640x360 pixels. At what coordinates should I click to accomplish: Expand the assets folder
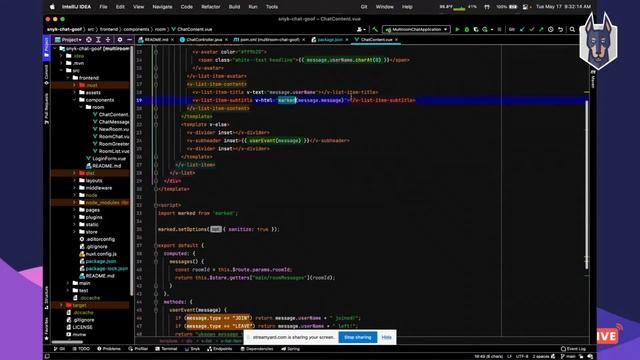pyautogui.click(x=75, y=93)
